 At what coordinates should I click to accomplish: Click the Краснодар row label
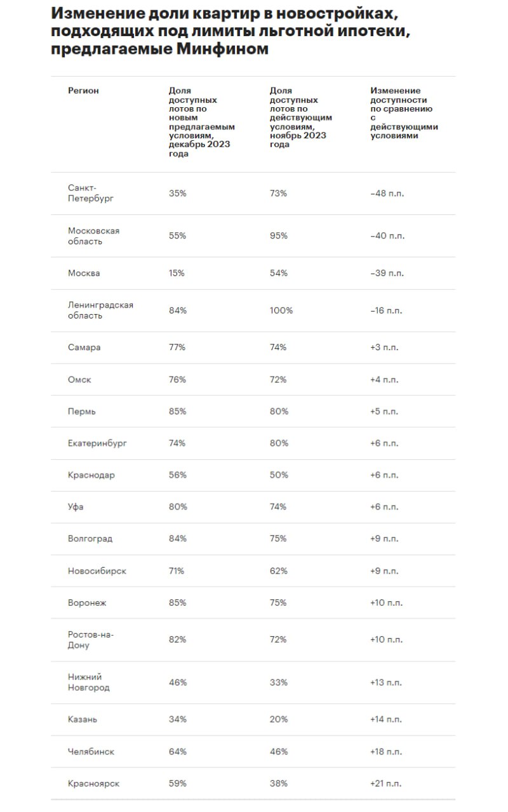pos(91,475)
